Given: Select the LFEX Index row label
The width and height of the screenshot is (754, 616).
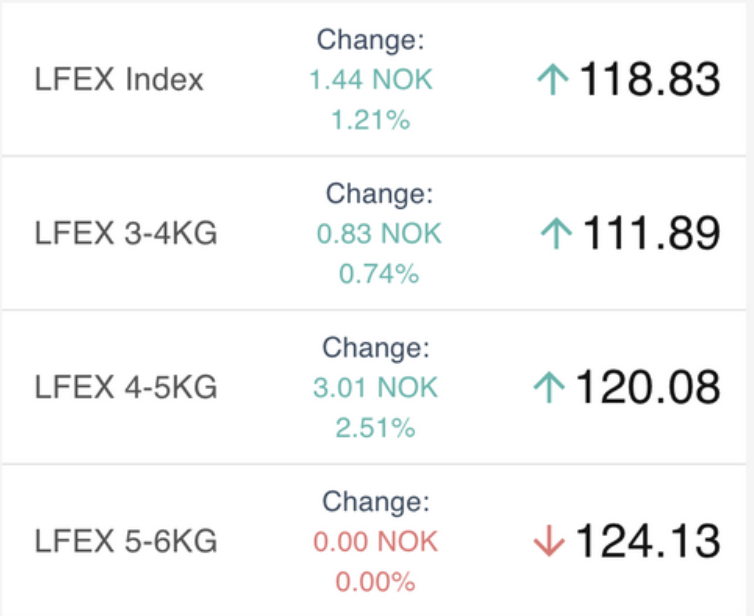Looking at the screenshot, I should [x=119, y=79].
